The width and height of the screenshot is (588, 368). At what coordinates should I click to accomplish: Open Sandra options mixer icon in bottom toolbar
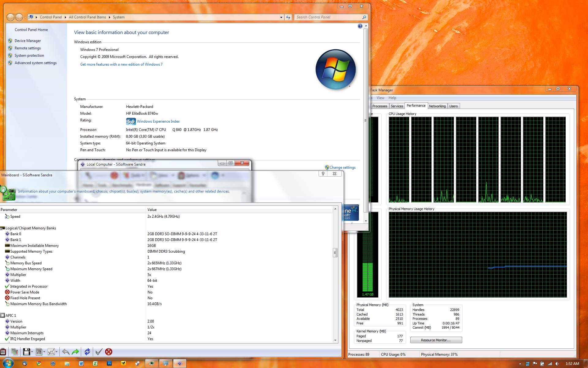[3, 352]
